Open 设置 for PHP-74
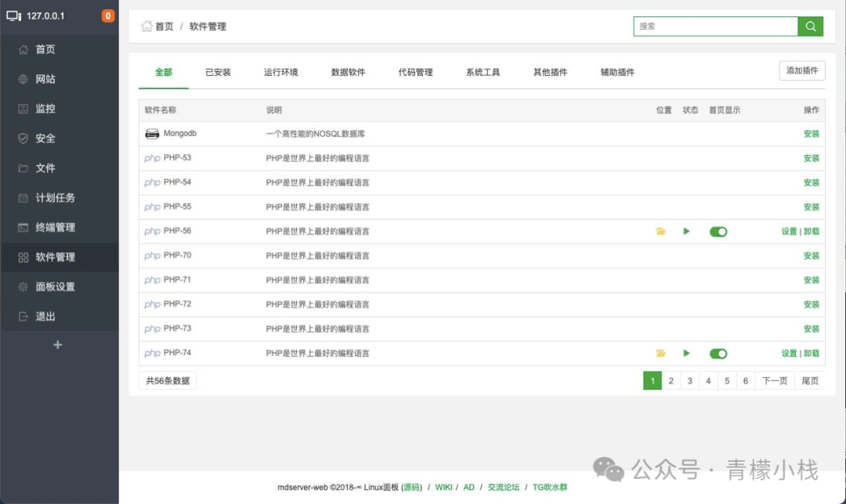 790,353
